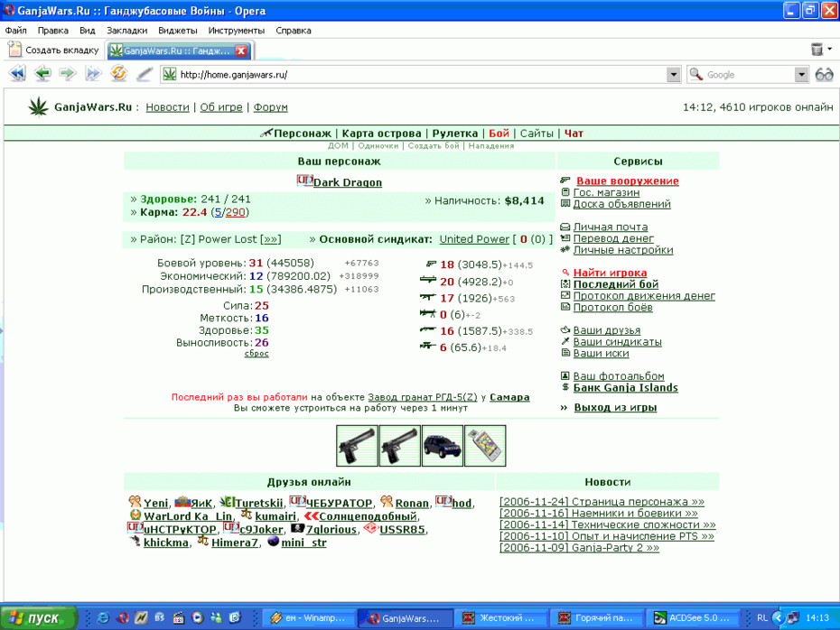
Task: Open Доска объявлений link
Action: point(622,204)
